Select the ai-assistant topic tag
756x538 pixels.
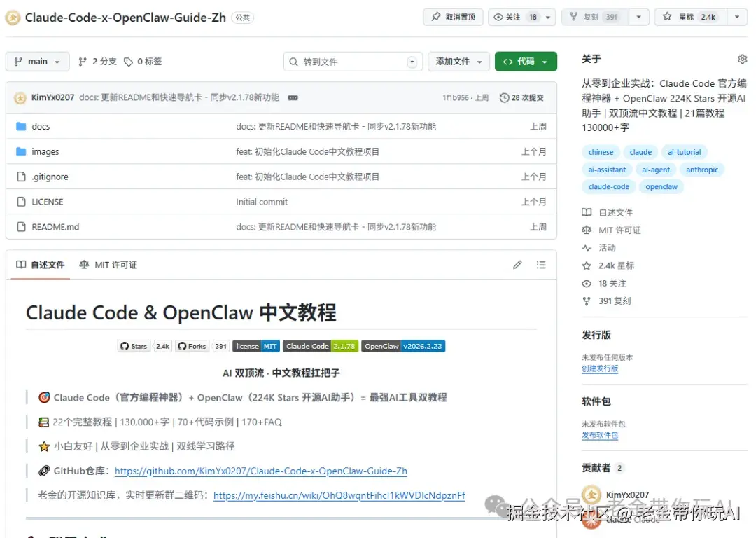click(x=607, y=170)
